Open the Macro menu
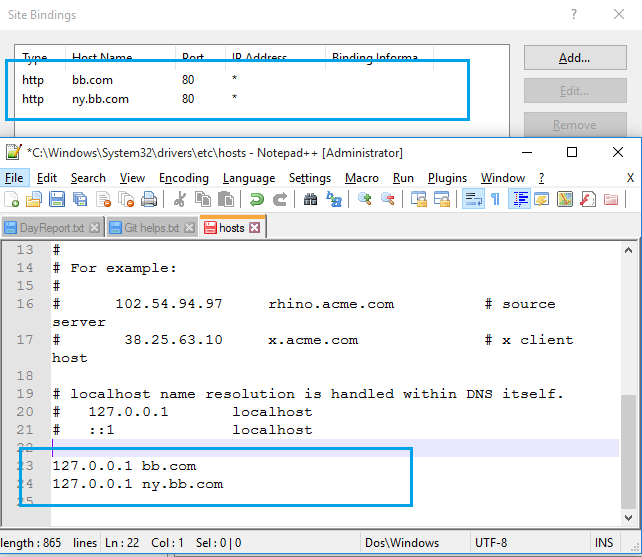Screen dimensions: 642x557 (362, 178)
